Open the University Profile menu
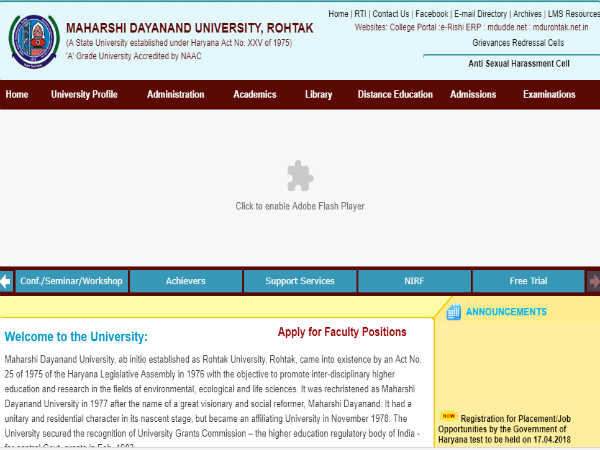 click(x=84, y=95)
